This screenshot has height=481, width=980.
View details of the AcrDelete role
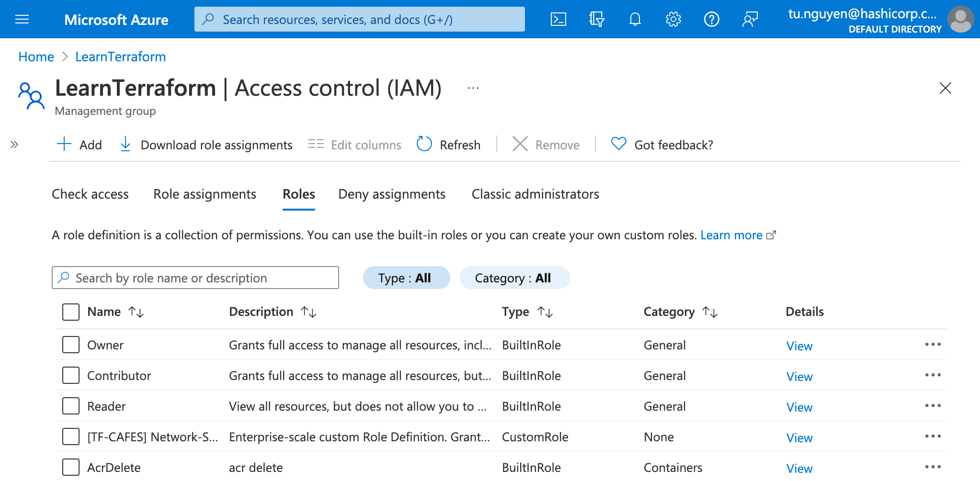tap(799, 468)
